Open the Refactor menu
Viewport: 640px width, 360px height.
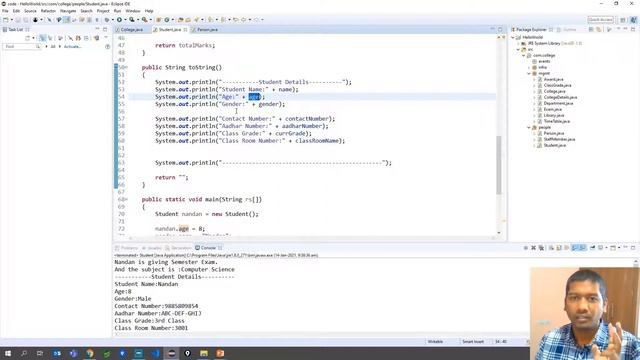click(x=48, y=11)
